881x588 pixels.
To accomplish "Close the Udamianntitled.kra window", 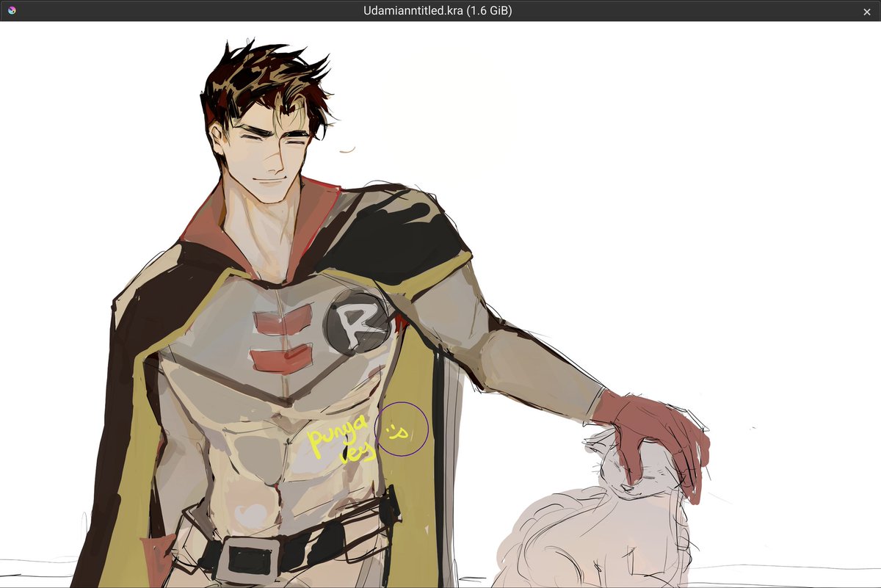I will [866, 11].
